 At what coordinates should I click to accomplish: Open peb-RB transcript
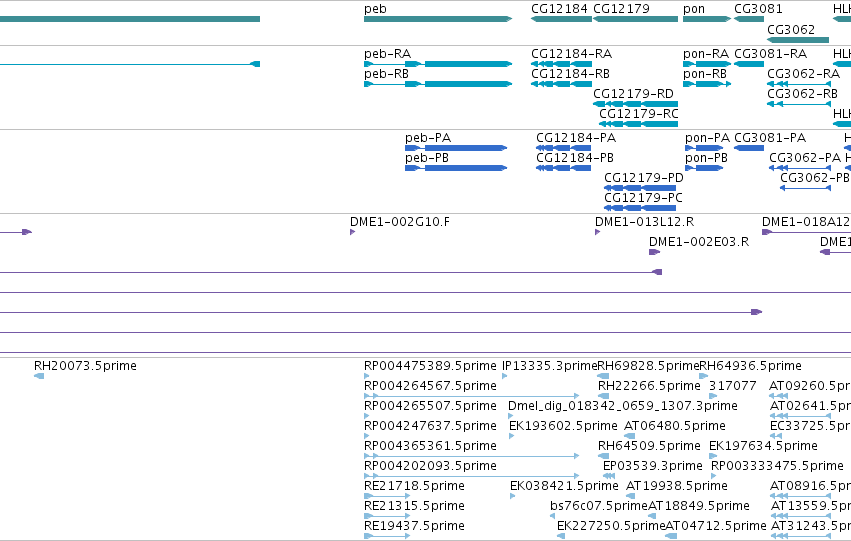pos(438,84)
